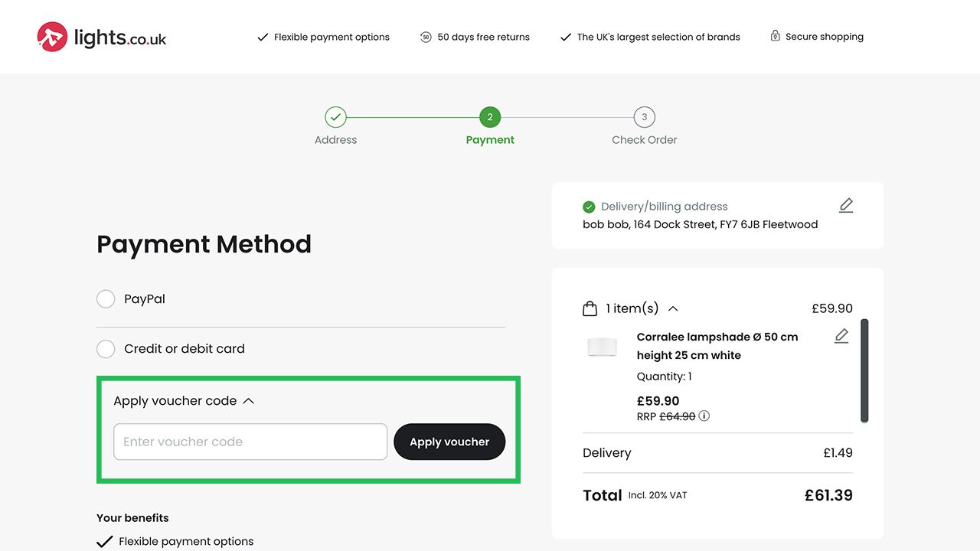980x551 pixels.
Task: Click the lampshade product thumbnail
Action: [602, 347]
